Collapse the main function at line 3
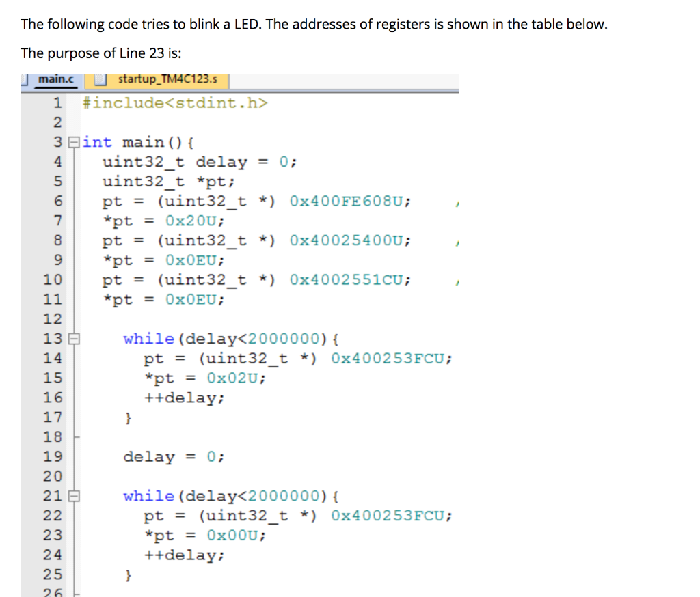Screen dimensions: 700x597 click(74, 142)
